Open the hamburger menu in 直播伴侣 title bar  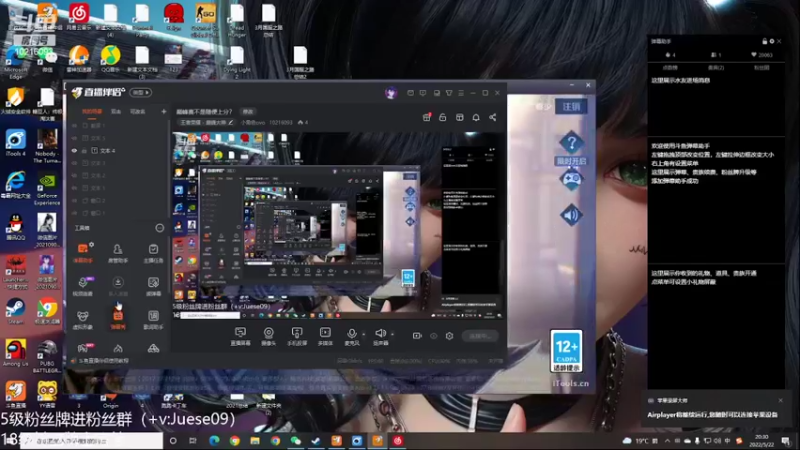461,93
